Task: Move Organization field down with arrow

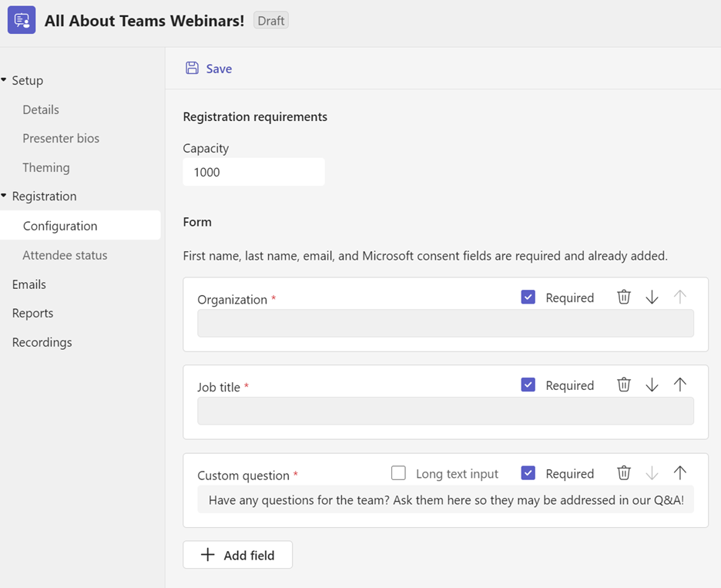Action: click(x=652, y=297)
